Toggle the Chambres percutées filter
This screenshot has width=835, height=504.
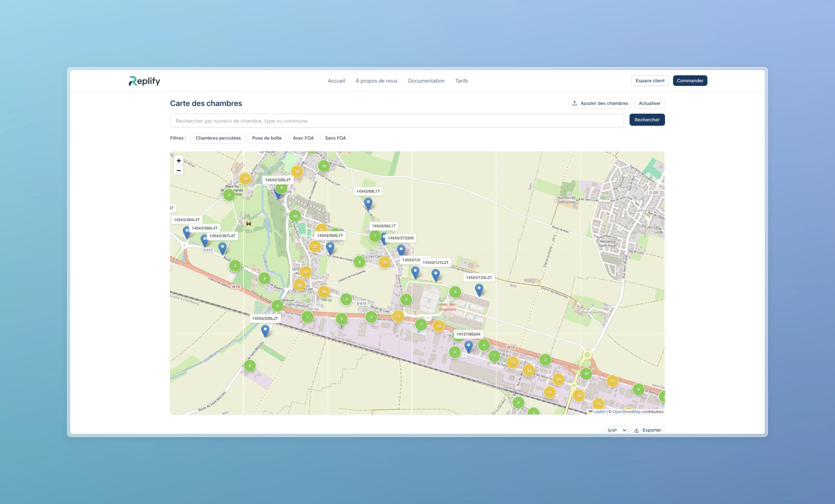pos(218,138)
